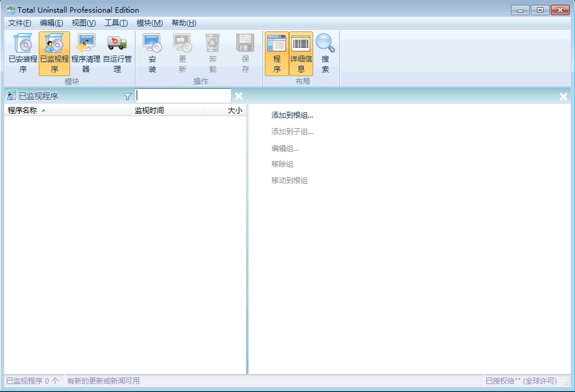Click the 安装 (Install) toolbar icon
Screen dimensions: 575x392
pos(152,53)
